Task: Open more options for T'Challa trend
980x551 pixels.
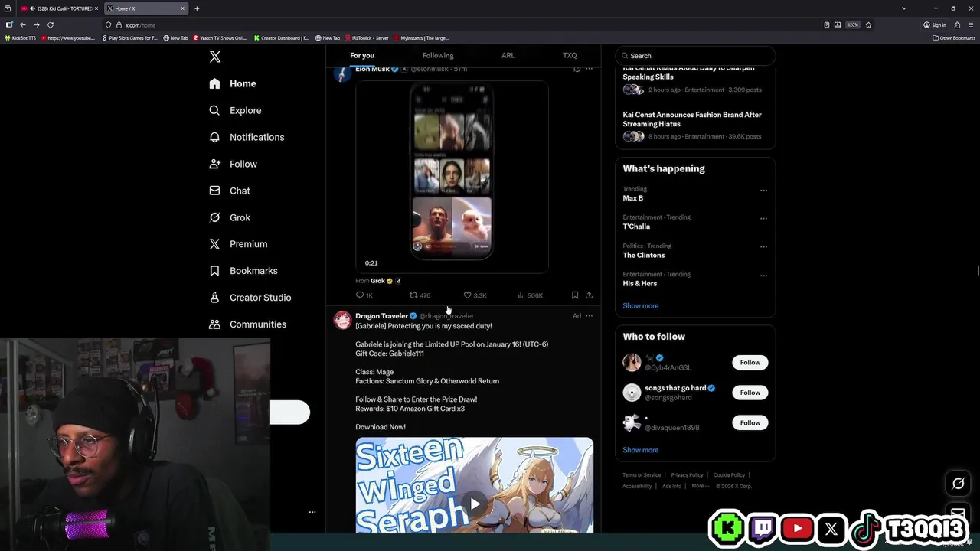Action: click(x=763, y=219)
